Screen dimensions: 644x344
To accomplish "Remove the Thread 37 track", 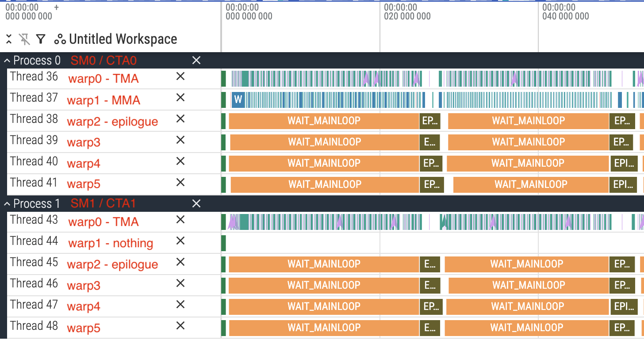I will (x=180, y=98).
